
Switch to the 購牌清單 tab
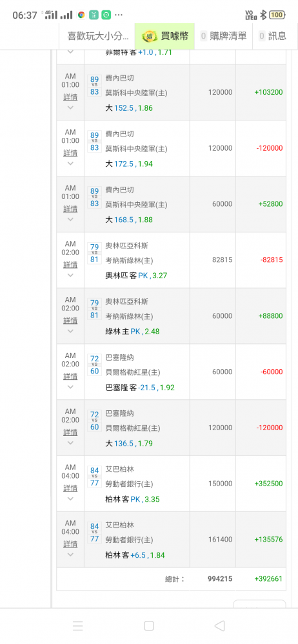coord(223,36)
